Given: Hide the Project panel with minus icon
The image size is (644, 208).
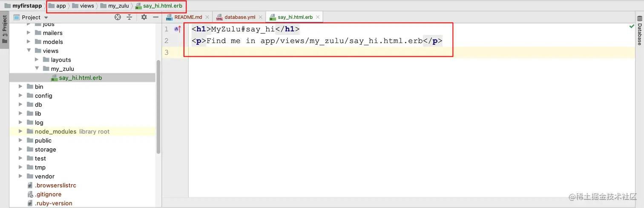Looking at the screenshot, I should pos(156,17).
